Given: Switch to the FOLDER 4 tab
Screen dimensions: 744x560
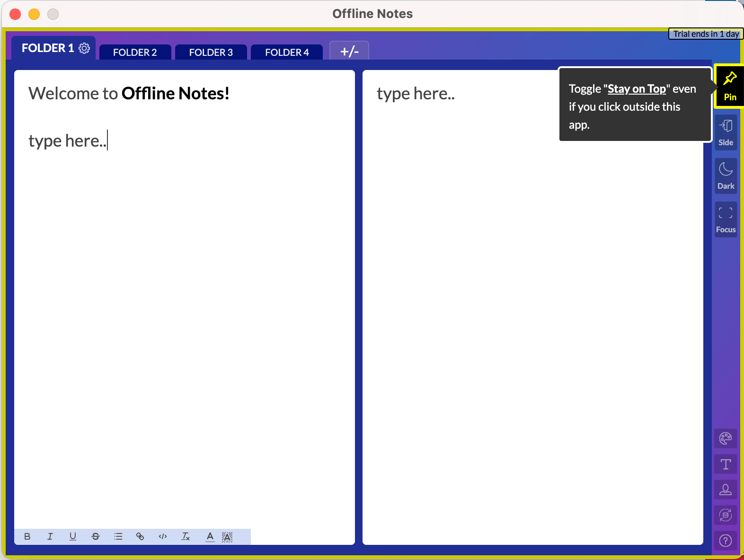Looking at the screenshot, I should pyautogui.click(x=287, y=52).
